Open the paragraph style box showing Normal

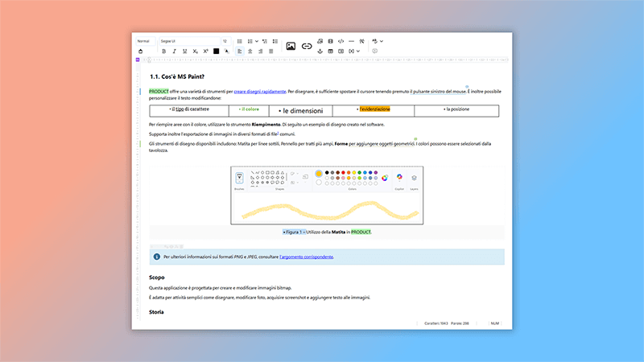coord(146,41)
